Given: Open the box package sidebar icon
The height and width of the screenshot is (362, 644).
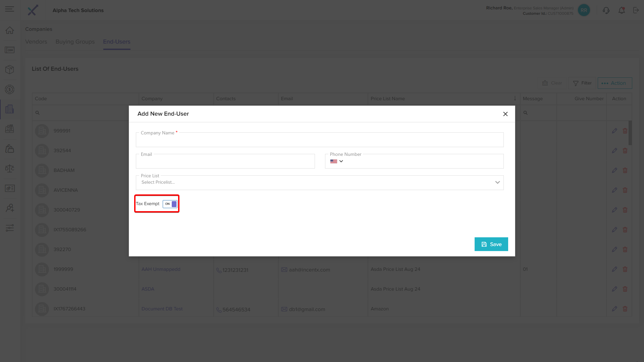Looking at the screenshot, I should pyautogui.click(x=10, y=69).
